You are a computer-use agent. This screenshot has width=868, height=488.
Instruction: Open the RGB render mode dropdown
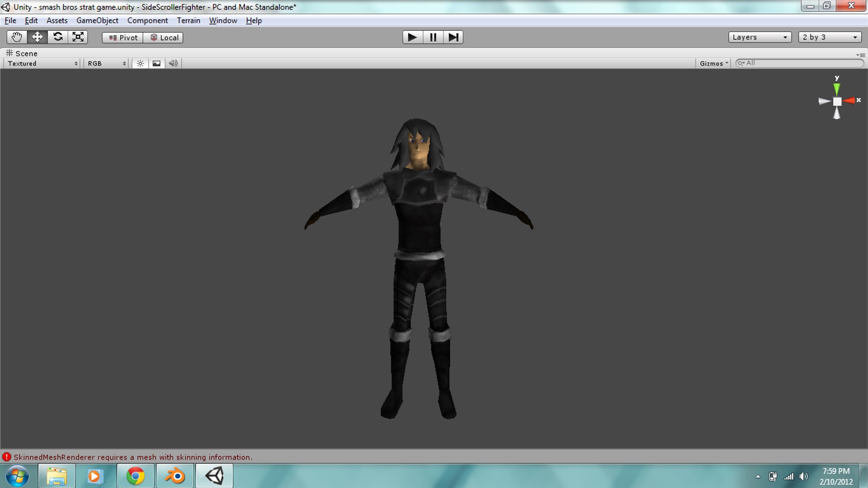click(107, 63)
